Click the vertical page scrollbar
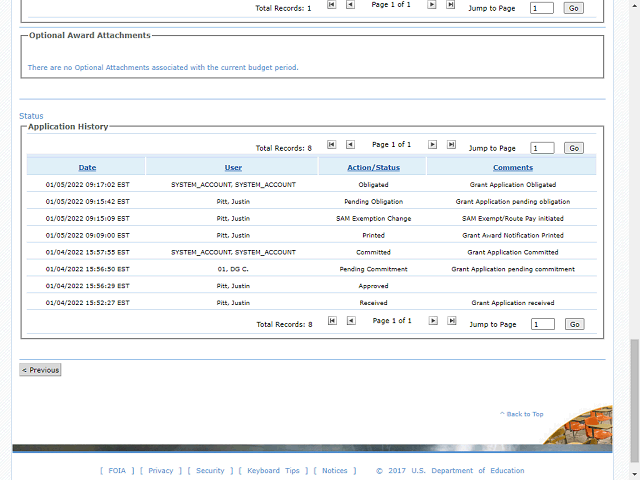The width and height of the screenshot is (640, 480). coord(634,400)
